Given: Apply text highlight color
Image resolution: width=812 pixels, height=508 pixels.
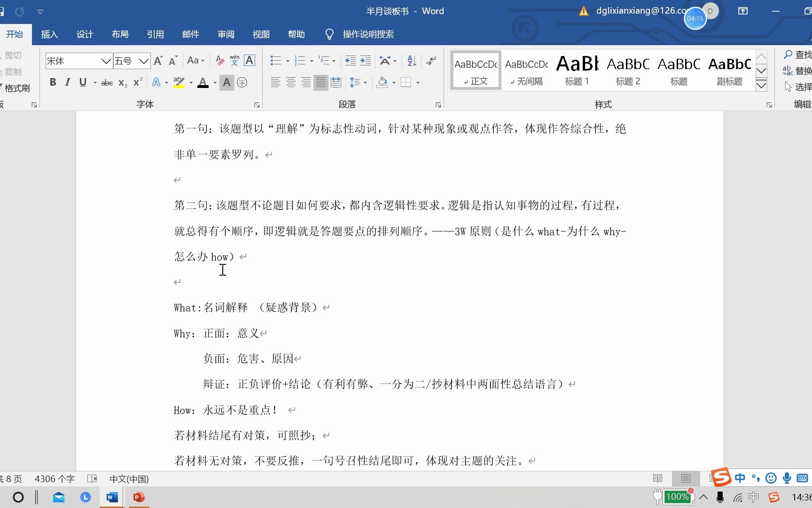Looking at the screenshot, I should [179, 82].
